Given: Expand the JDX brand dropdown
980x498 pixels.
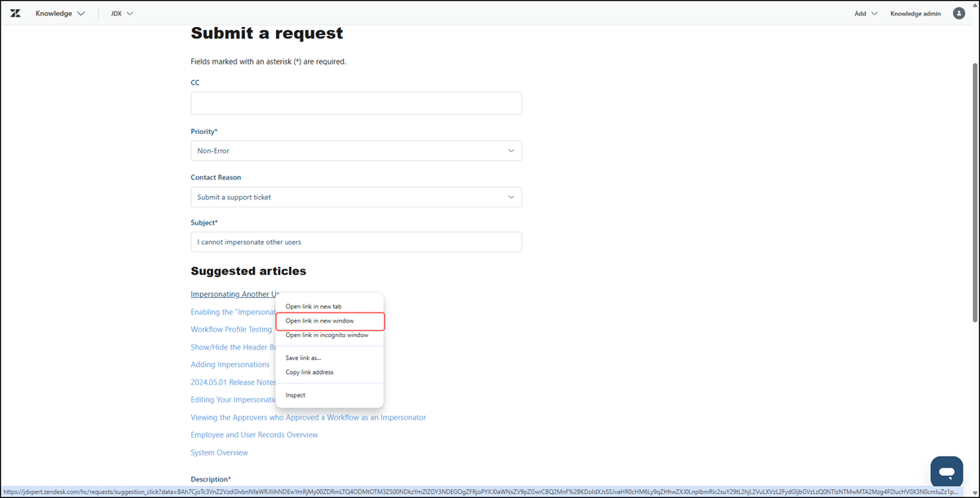Looking at the screenshot, I should 122,14.
